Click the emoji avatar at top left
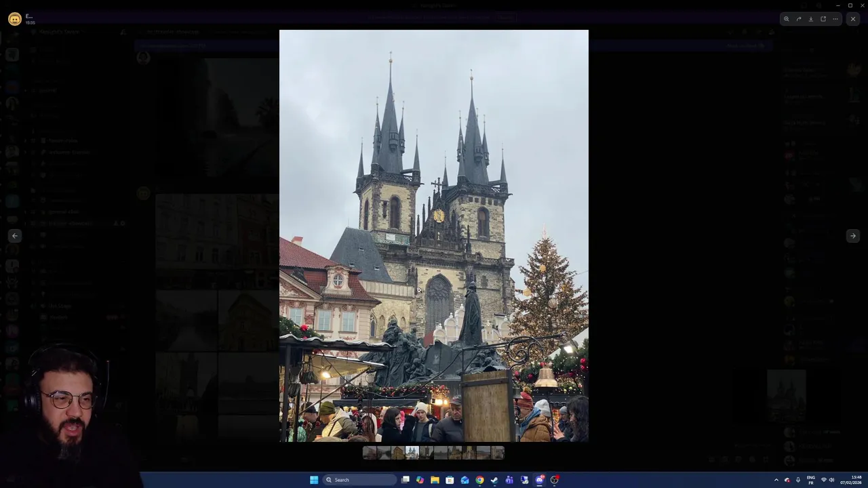Screen dimensions: 868x488 (x=14, y=19)
